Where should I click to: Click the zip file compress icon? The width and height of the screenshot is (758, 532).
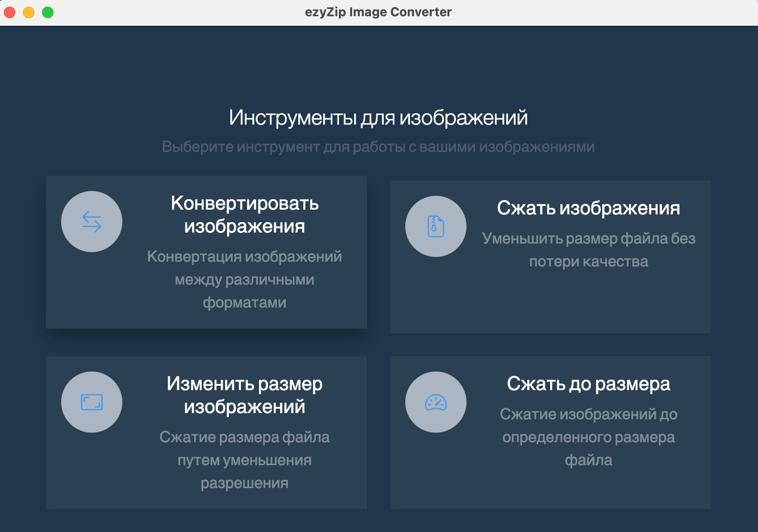click(435, 226)
